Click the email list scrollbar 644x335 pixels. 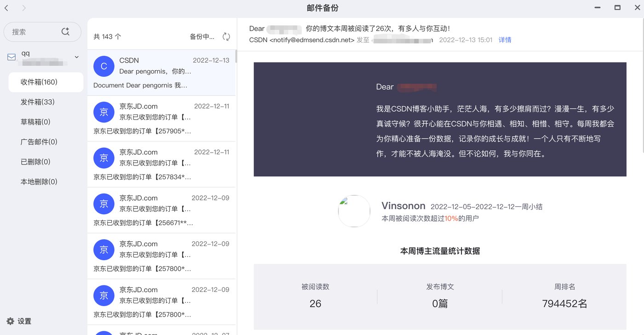pyautogui.click(x=236, y=56)
